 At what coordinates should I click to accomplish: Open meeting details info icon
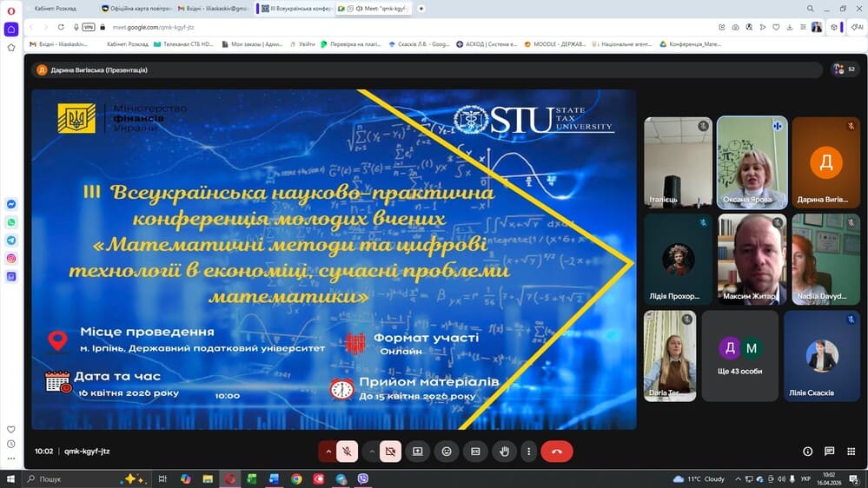click(x=807, y=452)
